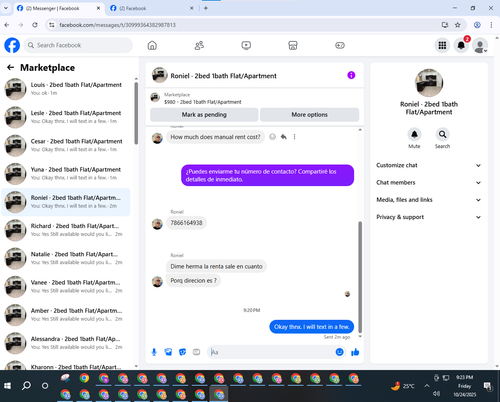Open Richard conversation in the list
This screenshot has width=500, height=402.
click(66, 230)
